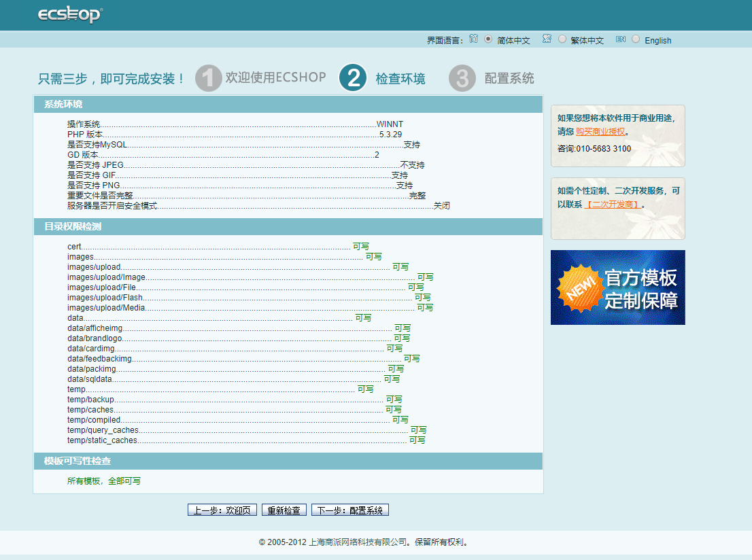Select 繁体中文 radio button
The width and height of the screenshot is (752, 560).
pyautogui.click(x=562, y=39)
